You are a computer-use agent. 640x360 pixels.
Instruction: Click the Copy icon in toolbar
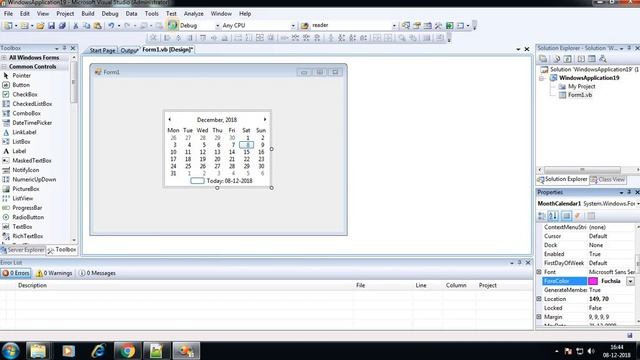pyautogui.click(x=87, y=26)
